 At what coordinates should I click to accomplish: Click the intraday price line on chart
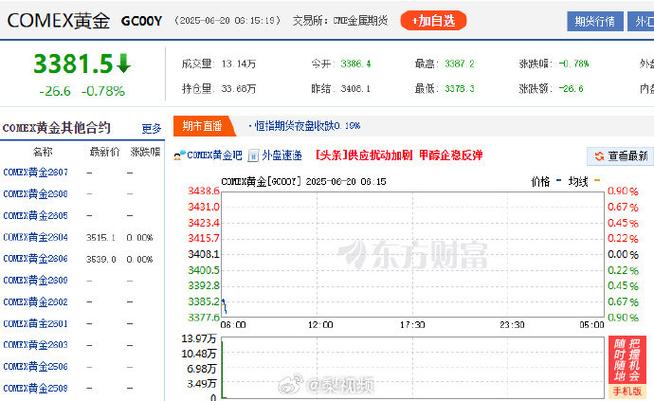224,306
